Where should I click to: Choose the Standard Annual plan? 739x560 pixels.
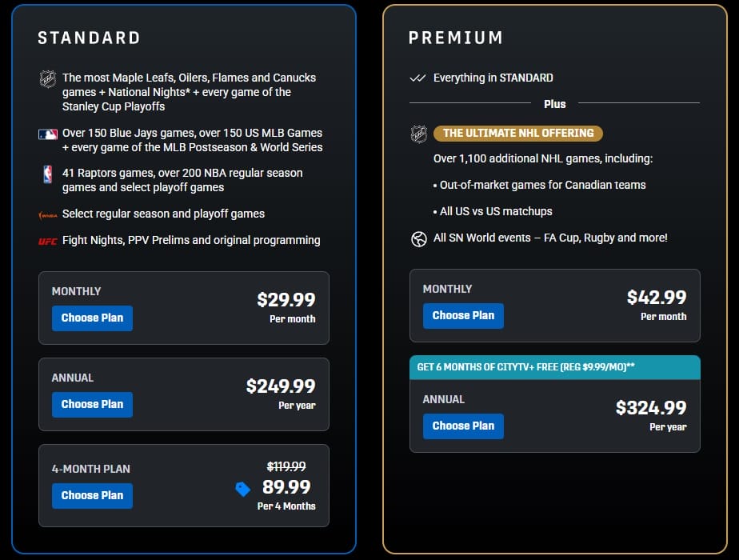pos(92,405)
